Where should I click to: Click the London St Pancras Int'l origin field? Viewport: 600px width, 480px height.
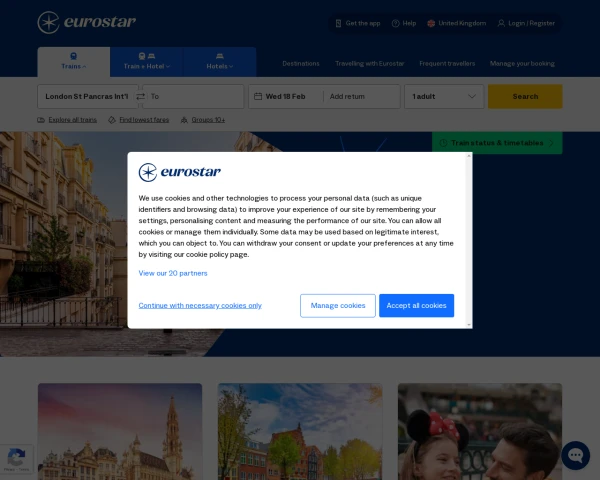point(88,96)
